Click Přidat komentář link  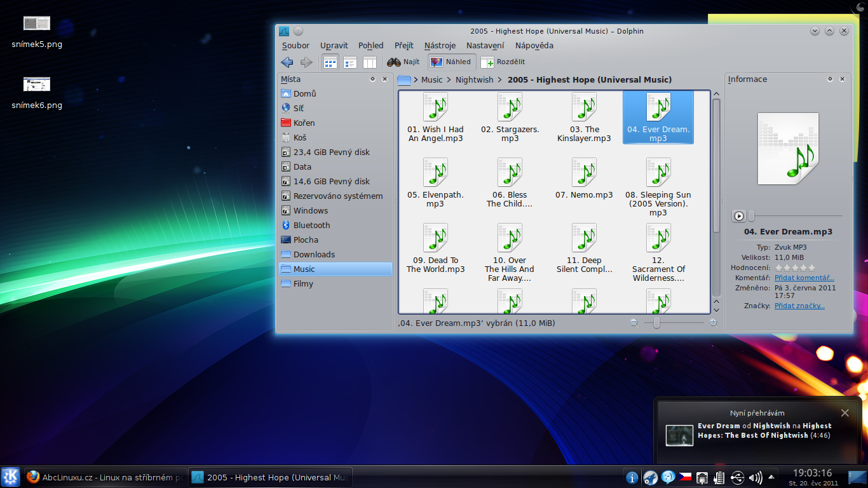point(804,278)
